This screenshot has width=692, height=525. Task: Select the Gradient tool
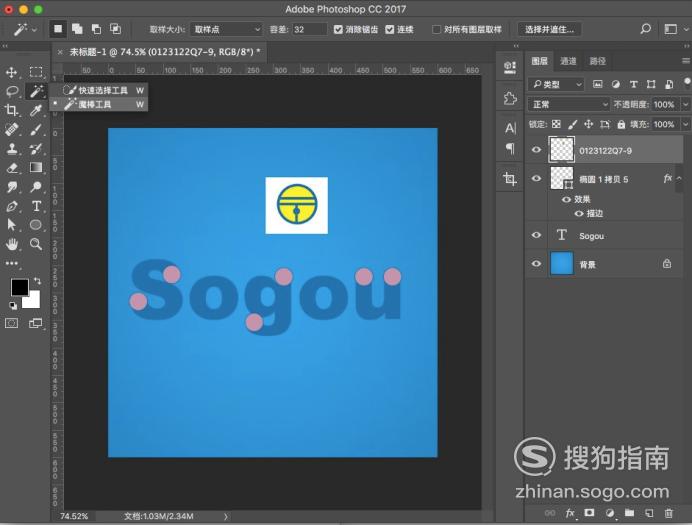point(36,167)
